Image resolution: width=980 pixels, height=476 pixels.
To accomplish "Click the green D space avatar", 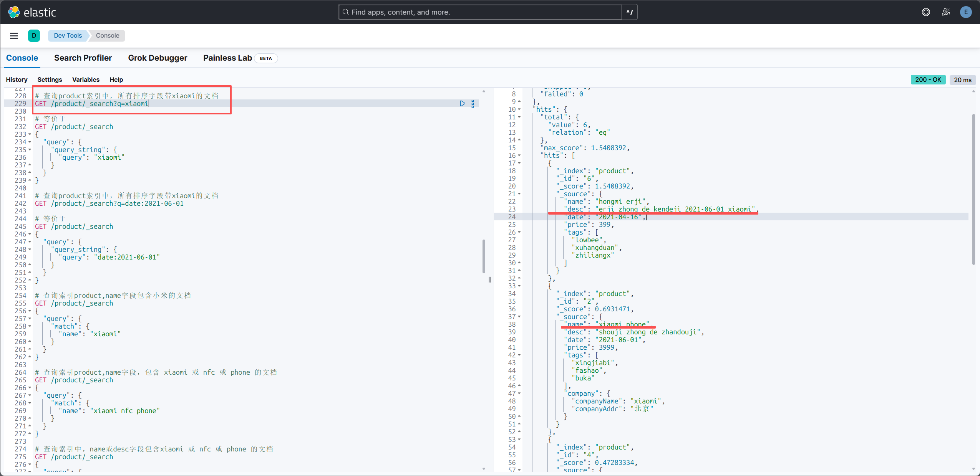I will pyautogui.click(x=34, y=36).
